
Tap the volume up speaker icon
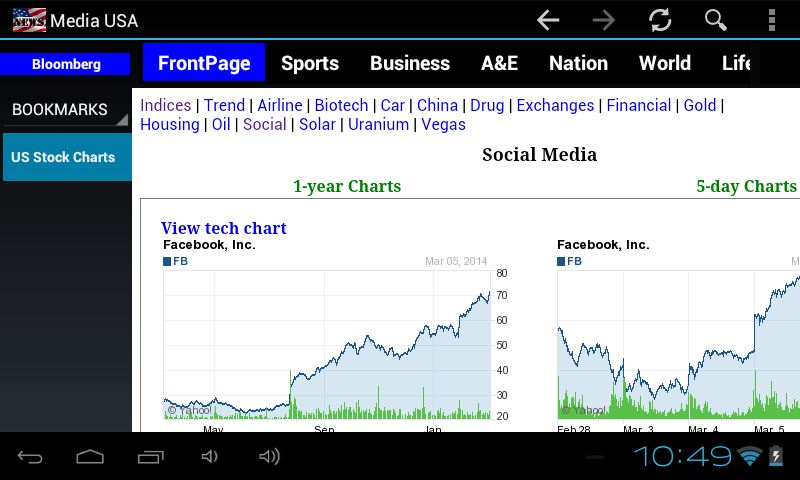click(x=269, y=457)
